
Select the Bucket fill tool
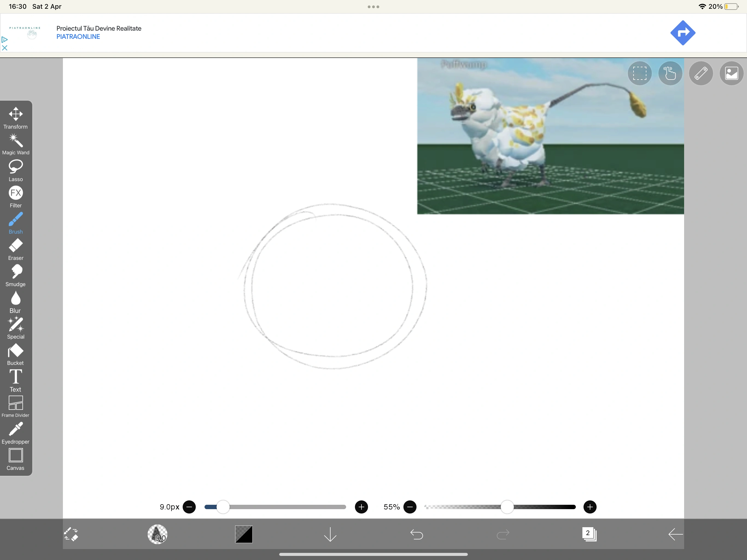click(16, 354)
